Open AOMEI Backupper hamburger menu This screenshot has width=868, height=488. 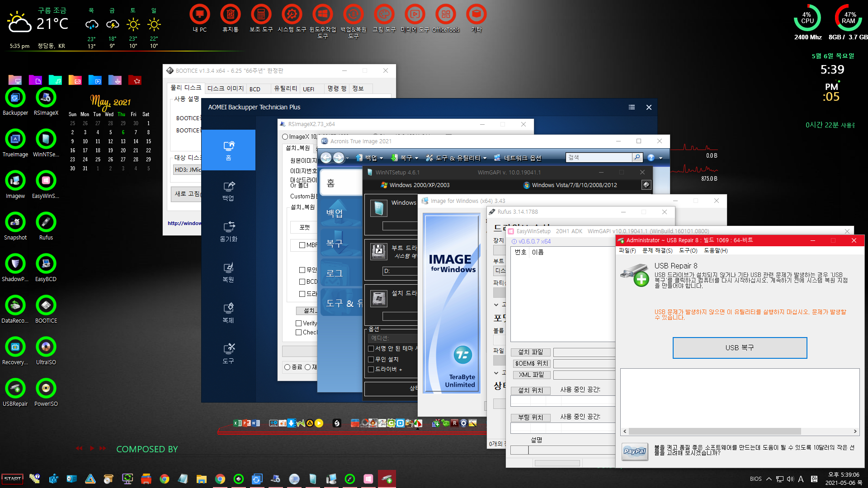[x=632, y=107]
